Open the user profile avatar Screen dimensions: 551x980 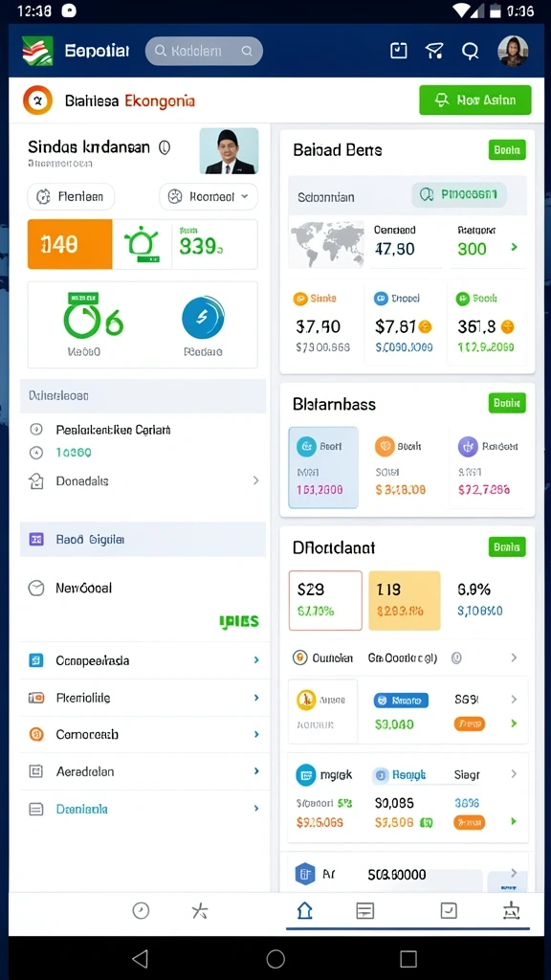(513, 52)
